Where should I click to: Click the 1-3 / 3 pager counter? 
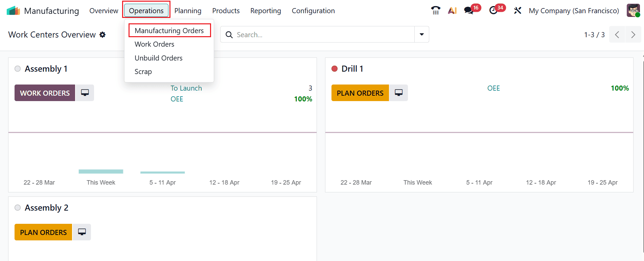(x=594, y=34)
